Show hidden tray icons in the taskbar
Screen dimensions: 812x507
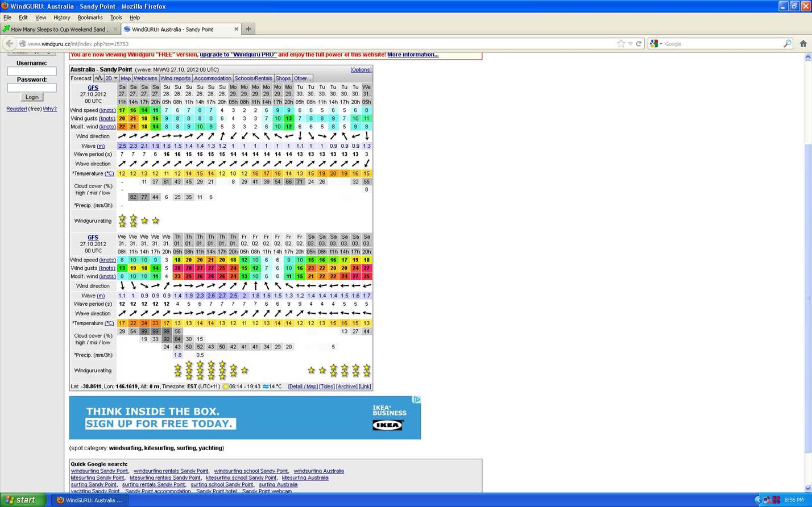click(x=757, y=500)
